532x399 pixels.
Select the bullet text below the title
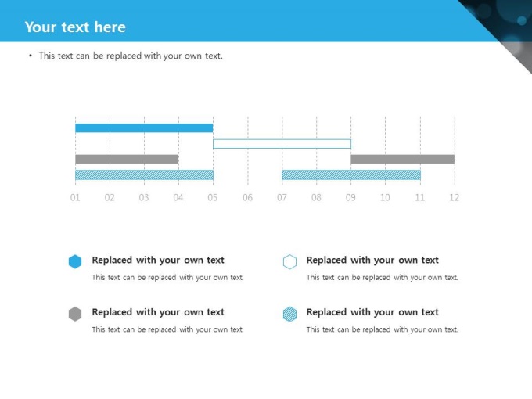(x=131, y=56)
